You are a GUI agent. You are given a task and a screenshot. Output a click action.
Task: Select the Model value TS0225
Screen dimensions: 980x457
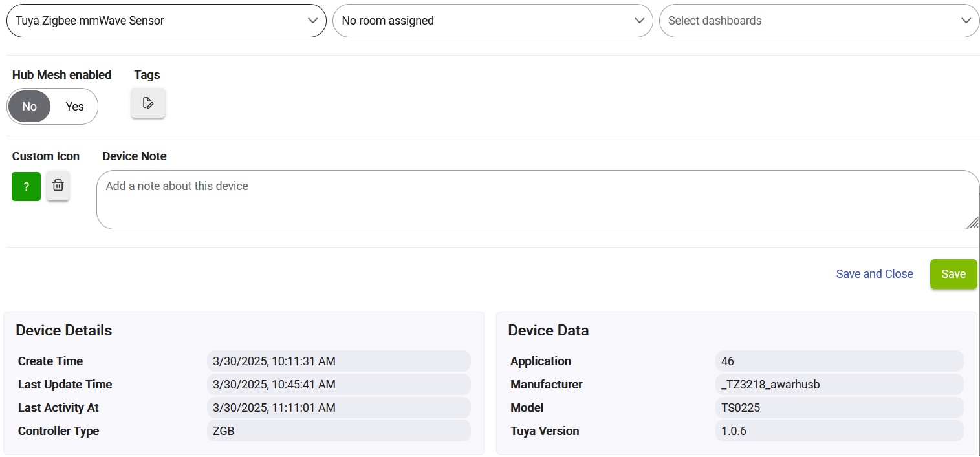tap(840, 408)
